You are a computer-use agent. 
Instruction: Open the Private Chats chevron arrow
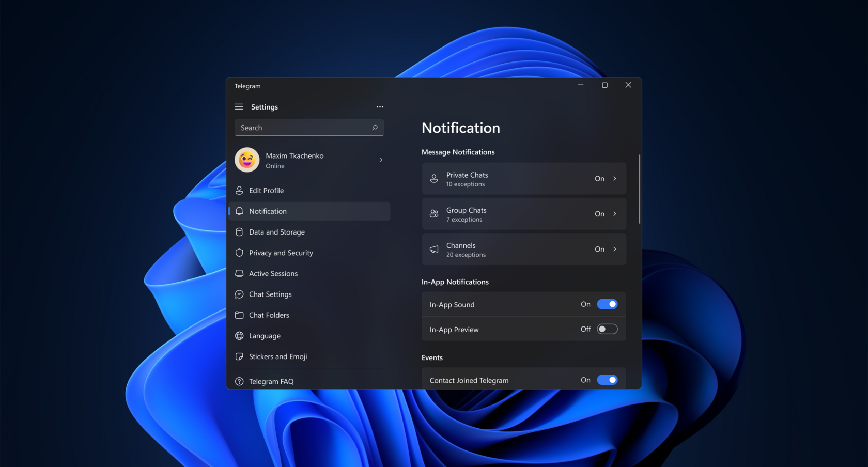tap(615, 179)
